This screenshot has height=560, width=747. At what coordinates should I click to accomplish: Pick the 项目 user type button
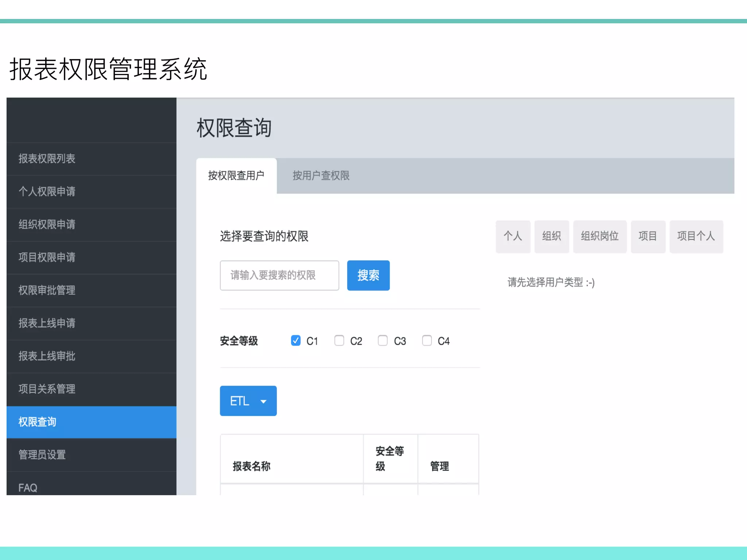[648, 236]
